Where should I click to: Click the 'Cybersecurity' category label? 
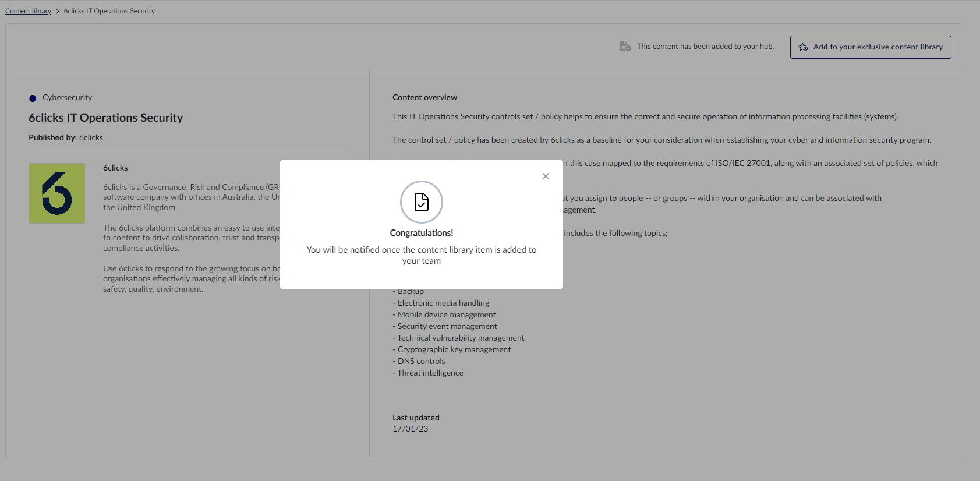pyautogui.click(x=67, y=97)
